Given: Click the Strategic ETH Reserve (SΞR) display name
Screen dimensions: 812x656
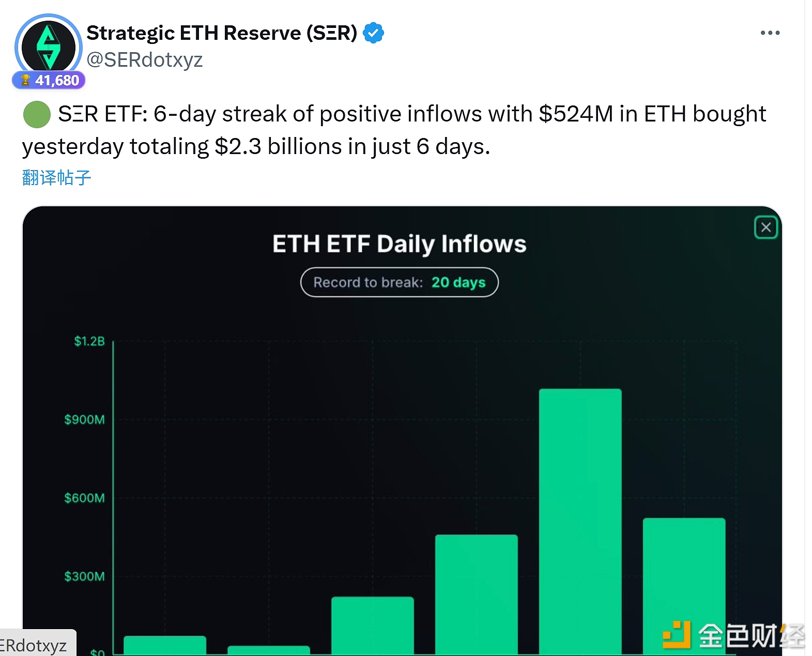Looking at the screenshot, I should click(x=222, y=33).
